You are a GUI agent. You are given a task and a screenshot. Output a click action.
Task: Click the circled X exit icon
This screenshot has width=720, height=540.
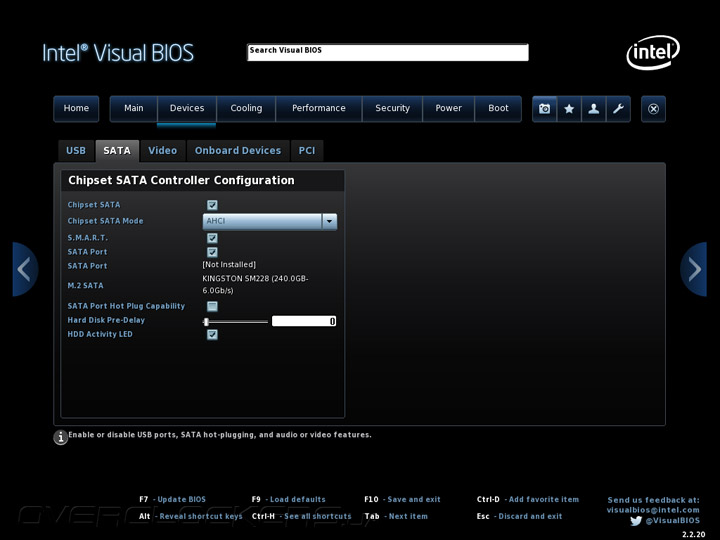pyautogui.click(x=653, y=109)
